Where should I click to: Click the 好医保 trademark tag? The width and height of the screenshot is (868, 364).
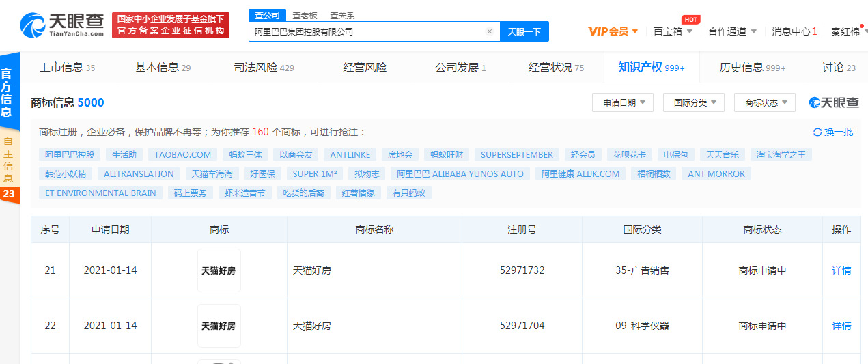pos(262,173)
